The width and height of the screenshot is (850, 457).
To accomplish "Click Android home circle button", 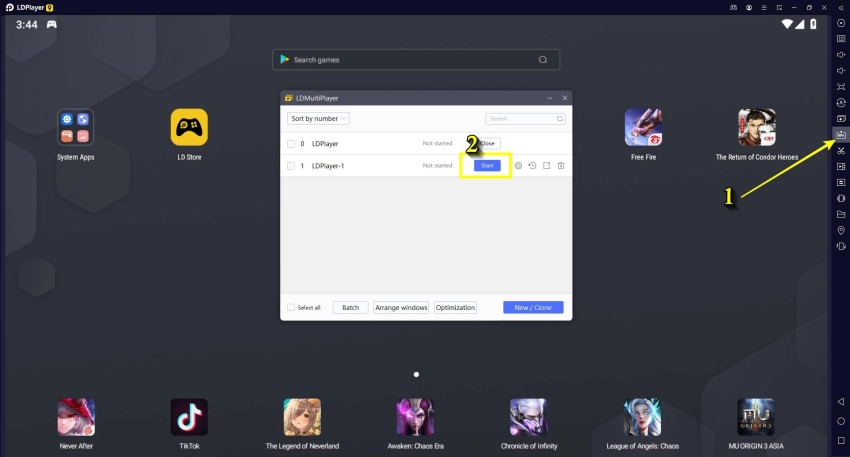I will click(x=841, y=421).
